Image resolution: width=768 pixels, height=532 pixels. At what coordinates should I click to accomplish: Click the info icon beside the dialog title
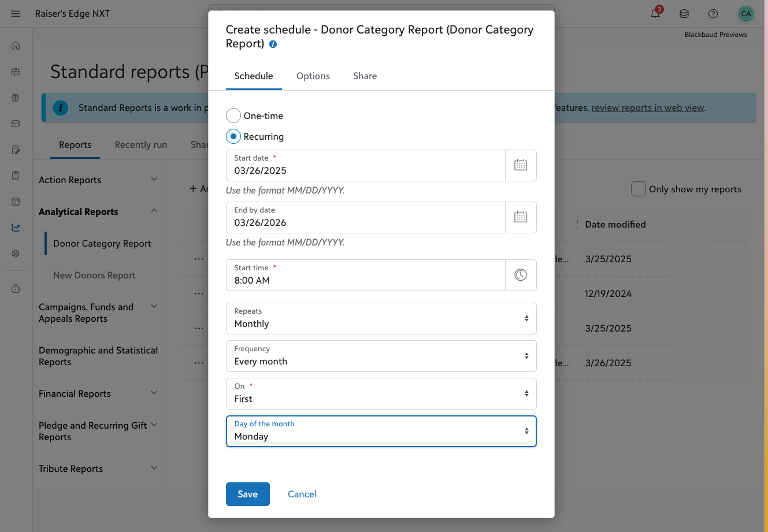(x=273, y=44)
